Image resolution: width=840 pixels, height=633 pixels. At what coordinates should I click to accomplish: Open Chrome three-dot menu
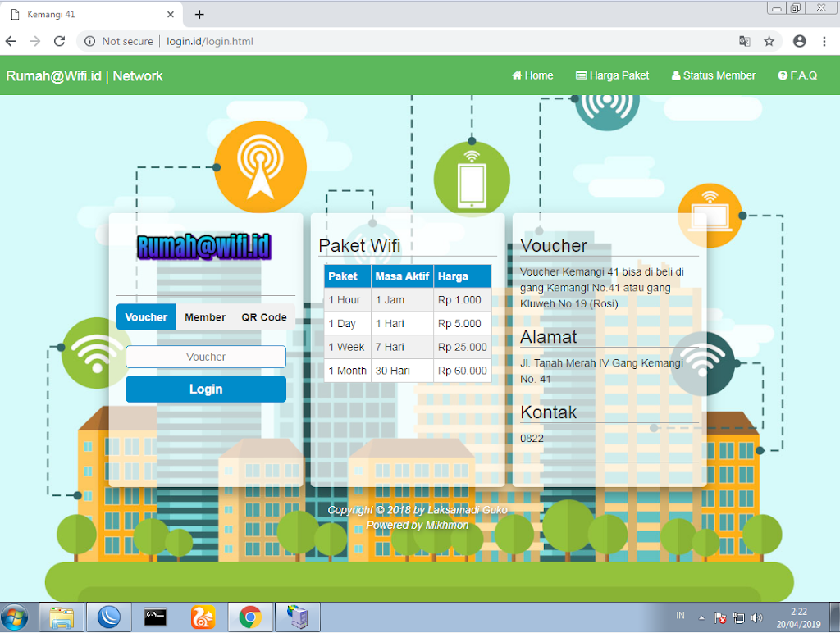point(824,41)
